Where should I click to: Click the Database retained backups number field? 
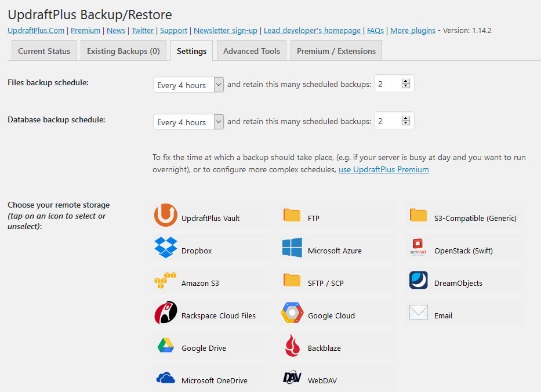tap(394, 121)
